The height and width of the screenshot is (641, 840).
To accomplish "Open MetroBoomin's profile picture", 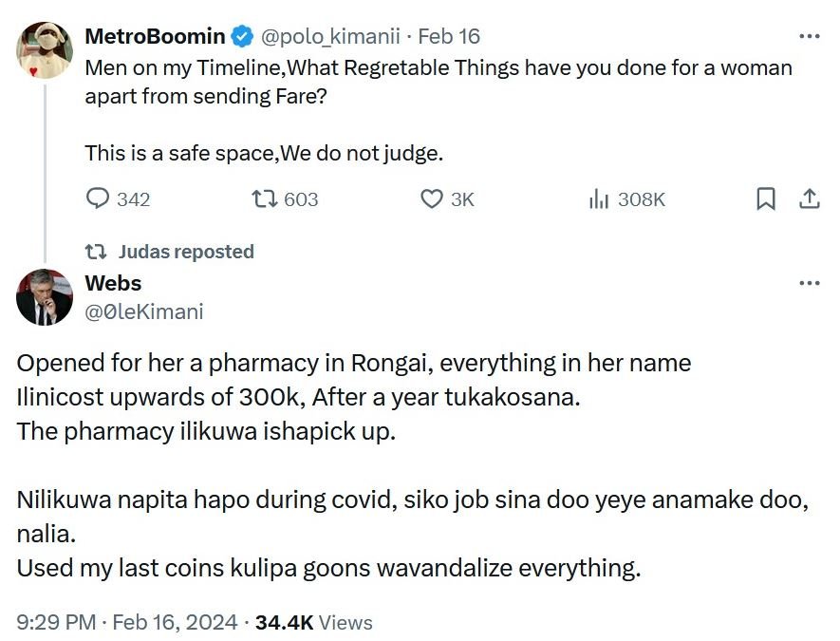I will click(45, 50).
